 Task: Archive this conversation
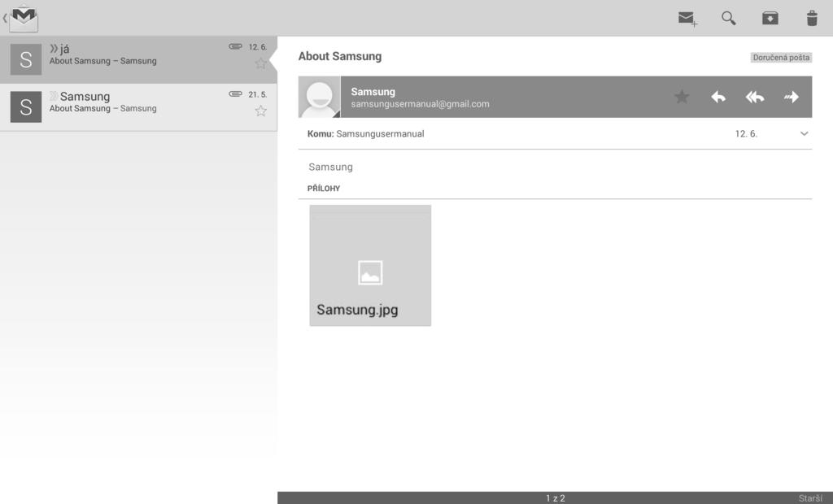coord(770,18)
